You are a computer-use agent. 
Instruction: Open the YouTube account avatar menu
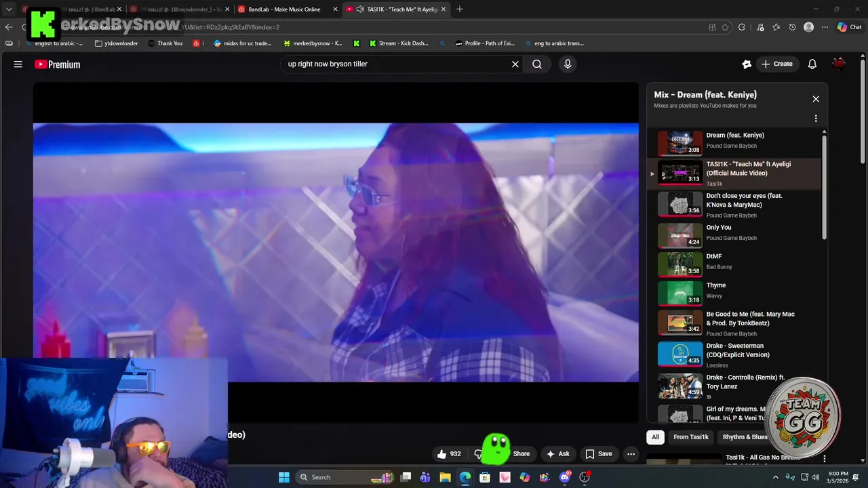[839, 64]
